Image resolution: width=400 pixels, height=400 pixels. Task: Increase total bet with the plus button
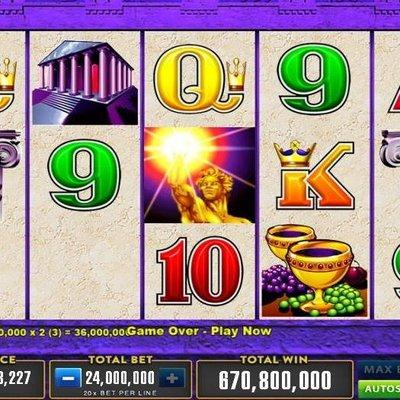tap(172, 378)
